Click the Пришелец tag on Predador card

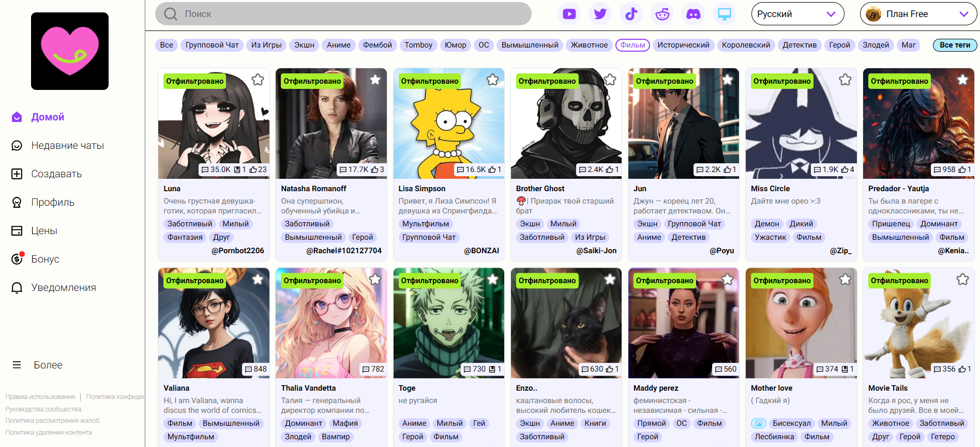(x=891, y=224)
